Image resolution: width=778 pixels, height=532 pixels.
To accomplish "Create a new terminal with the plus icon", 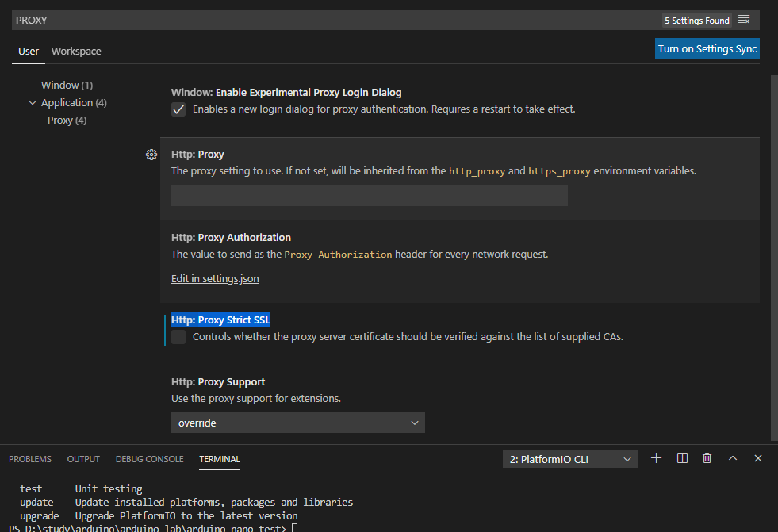I will tap(654, 458).
